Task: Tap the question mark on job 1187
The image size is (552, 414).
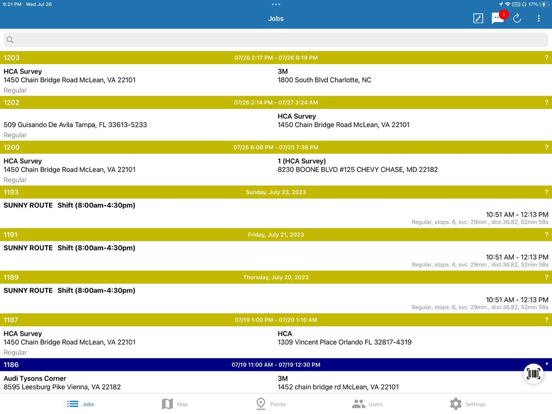Action: (x=546, y=320)
